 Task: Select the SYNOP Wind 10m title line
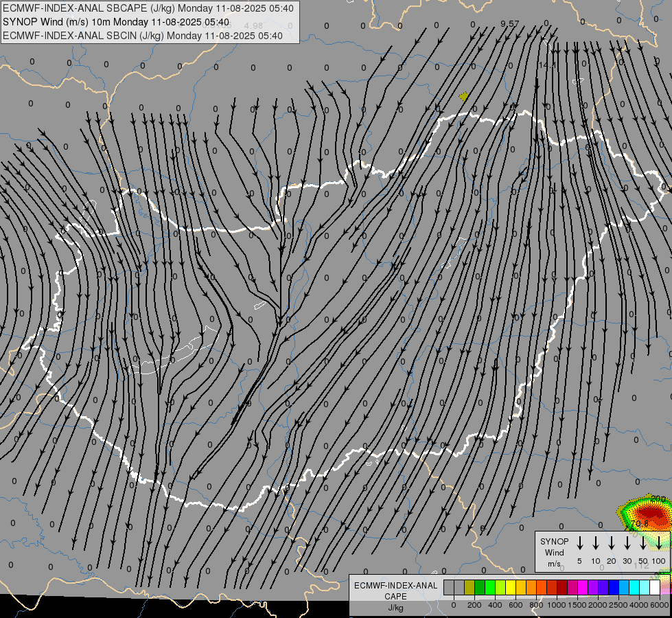116,22
